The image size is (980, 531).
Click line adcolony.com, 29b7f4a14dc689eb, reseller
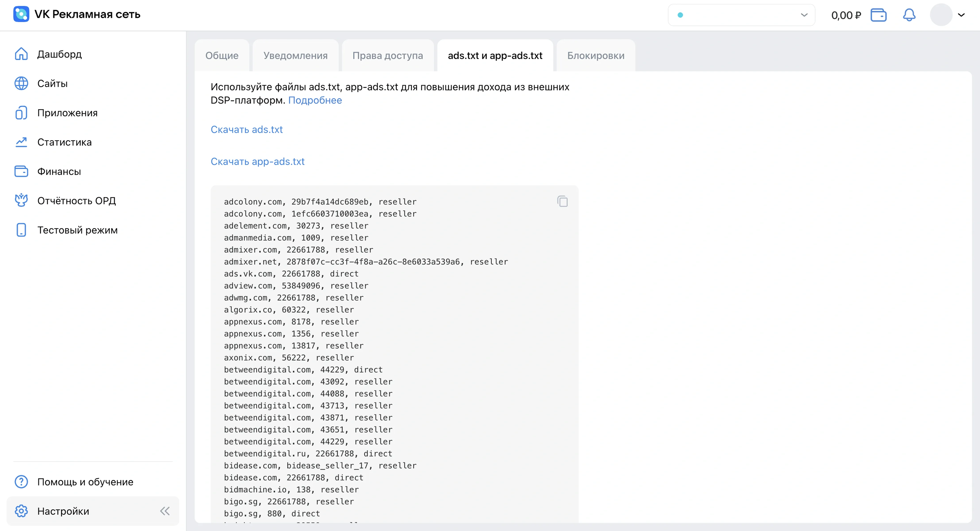(x=320, y=202)
